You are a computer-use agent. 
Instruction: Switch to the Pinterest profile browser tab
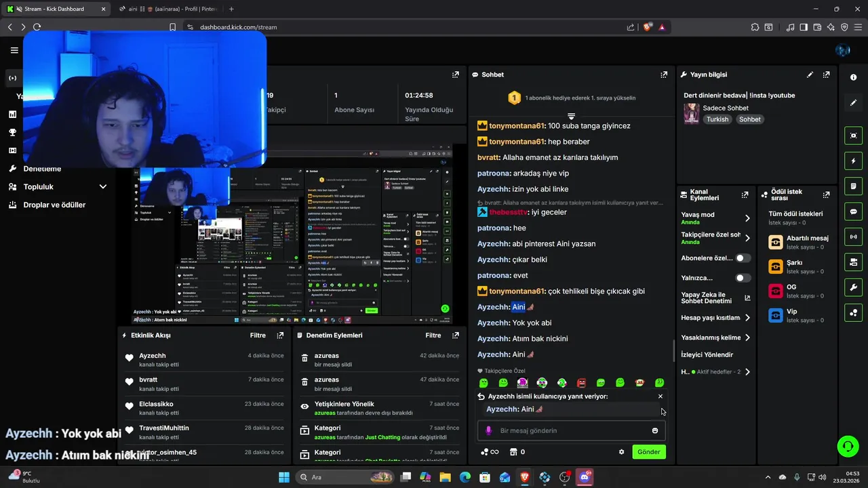(167, 9)
